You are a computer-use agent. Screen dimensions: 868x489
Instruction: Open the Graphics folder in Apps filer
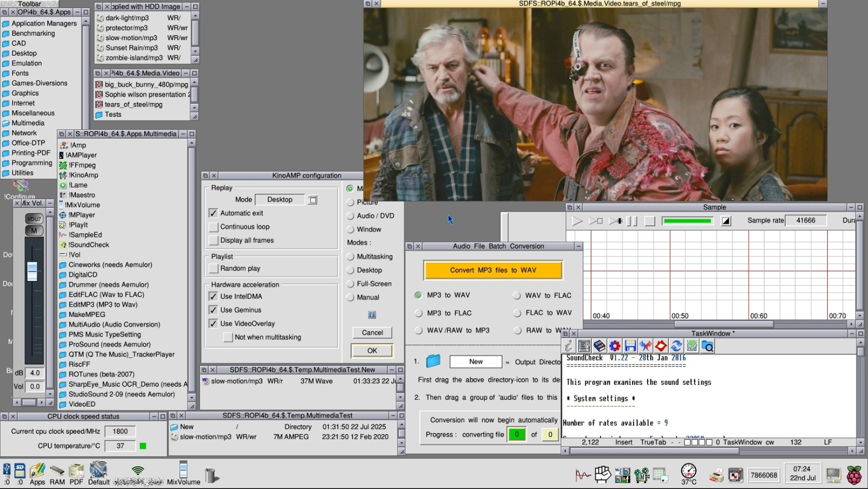tap(21, 93)
